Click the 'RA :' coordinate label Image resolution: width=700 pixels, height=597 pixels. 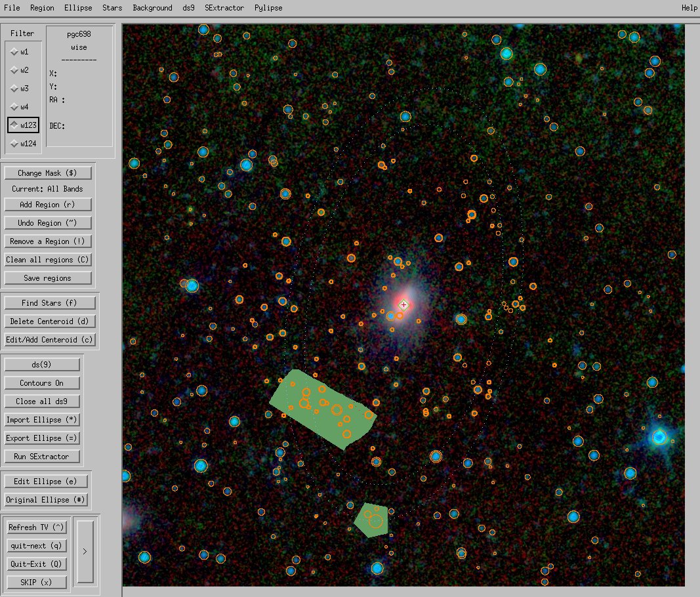coord(56,100)
